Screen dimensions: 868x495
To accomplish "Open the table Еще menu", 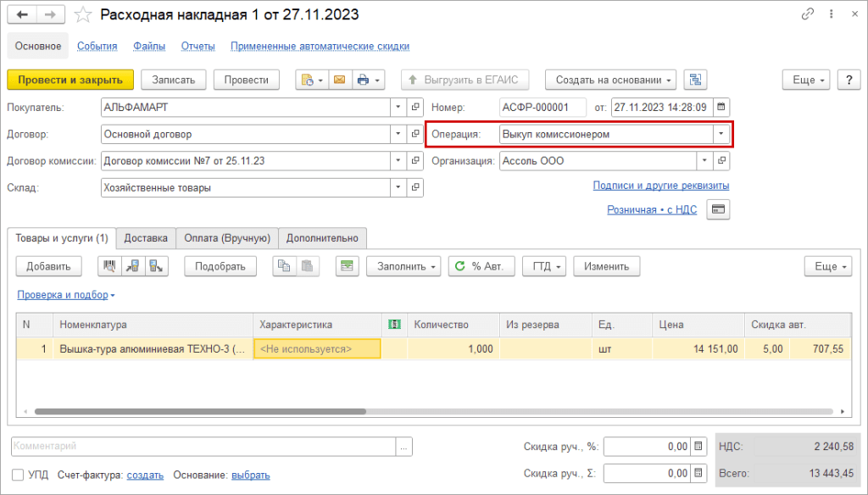I will [827, 266].
